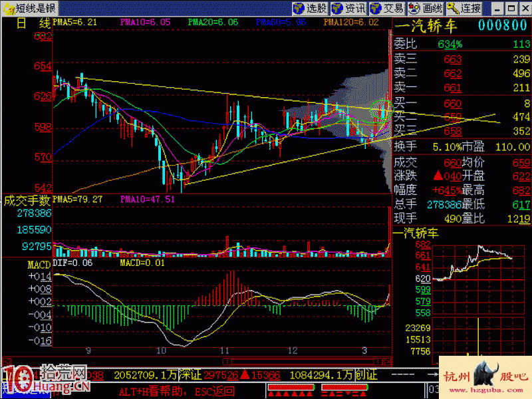This screenshot has height=399, width=532.
Task: Click the MACD=0.01 value label
Action: [142, 263]
